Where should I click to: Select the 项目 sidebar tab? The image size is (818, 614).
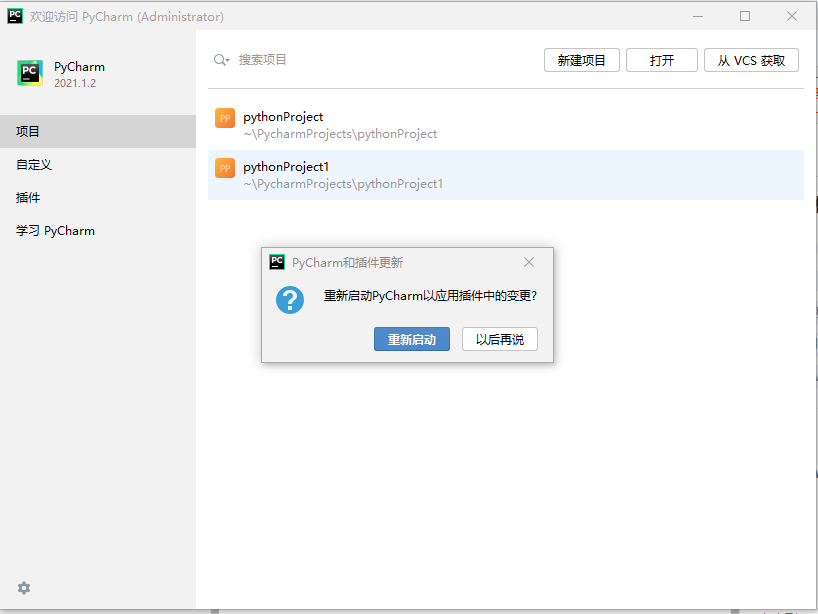click(x=98, y=131)
